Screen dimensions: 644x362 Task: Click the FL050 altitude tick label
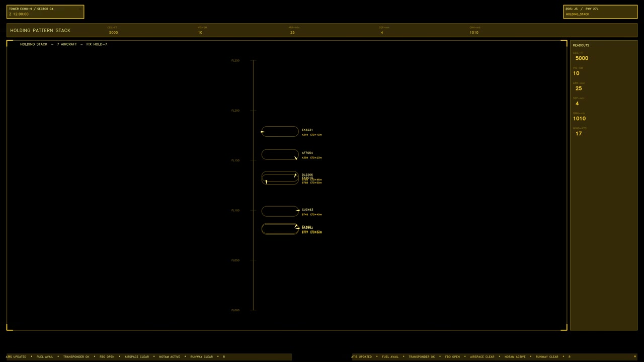point(235,260)
